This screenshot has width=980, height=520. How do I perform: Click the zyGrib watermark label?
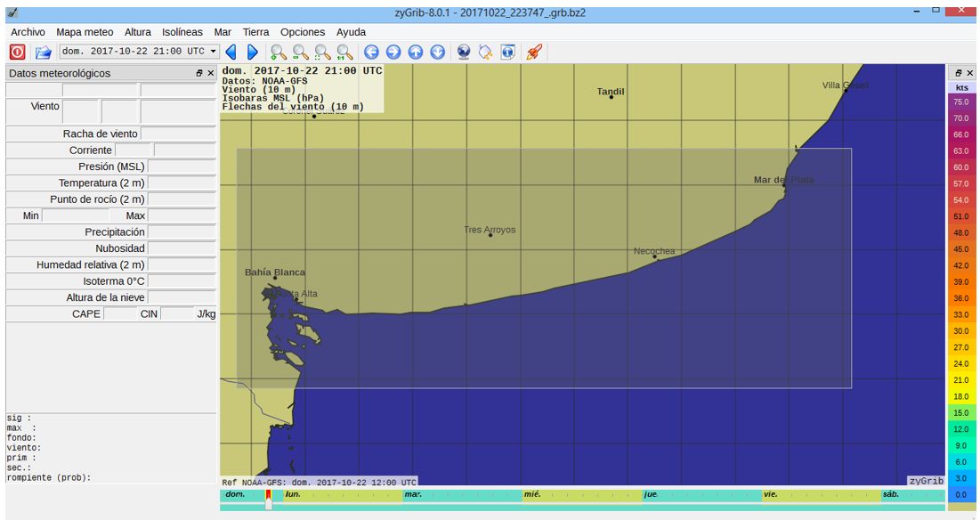pos(927,481)
